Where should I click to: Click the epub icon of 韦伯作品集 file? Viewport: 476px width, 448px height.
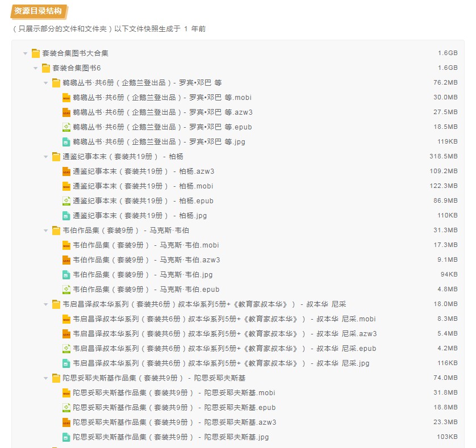66,290
